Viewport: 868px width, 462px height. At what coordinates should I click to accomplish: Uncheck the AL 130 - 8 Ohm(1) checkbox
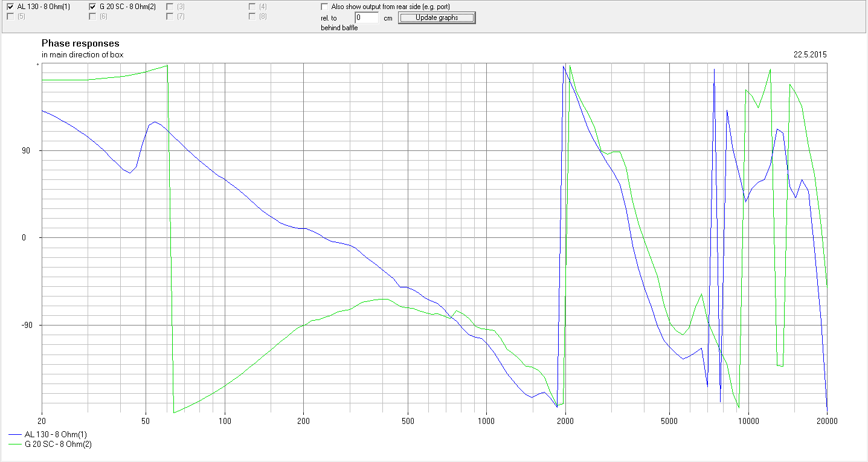[10, 7]
